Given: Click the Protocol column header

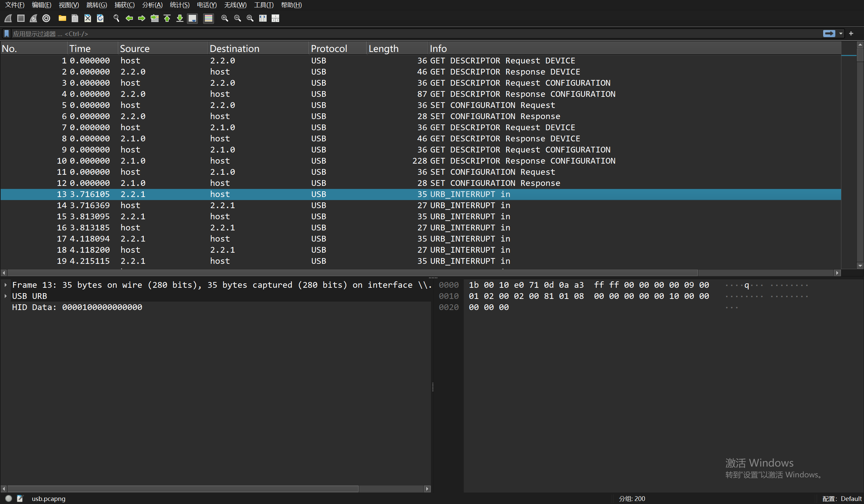Looking at the screenshot, I should coord(328,49).
